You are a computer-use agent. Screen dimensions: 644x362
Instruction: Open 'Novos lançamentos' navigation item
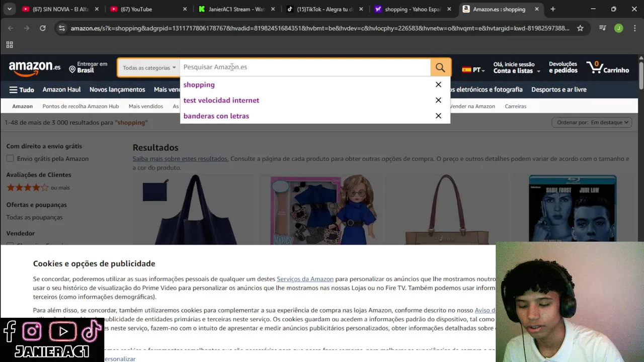point(117,89)
